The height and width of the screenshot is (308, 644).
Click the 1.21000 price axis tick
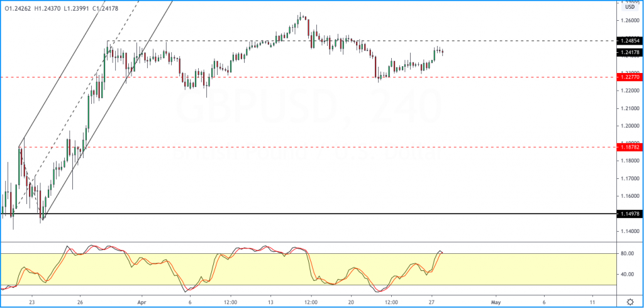click(630, 108)
